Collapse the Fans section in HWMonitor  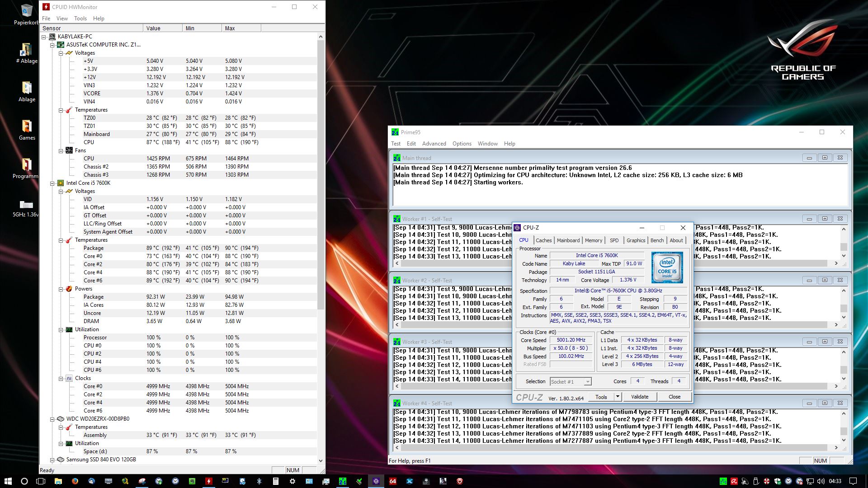(61, 150)
